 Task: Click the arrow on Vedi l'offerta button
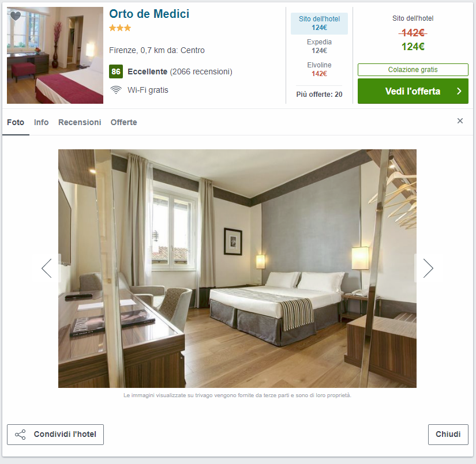459,91
